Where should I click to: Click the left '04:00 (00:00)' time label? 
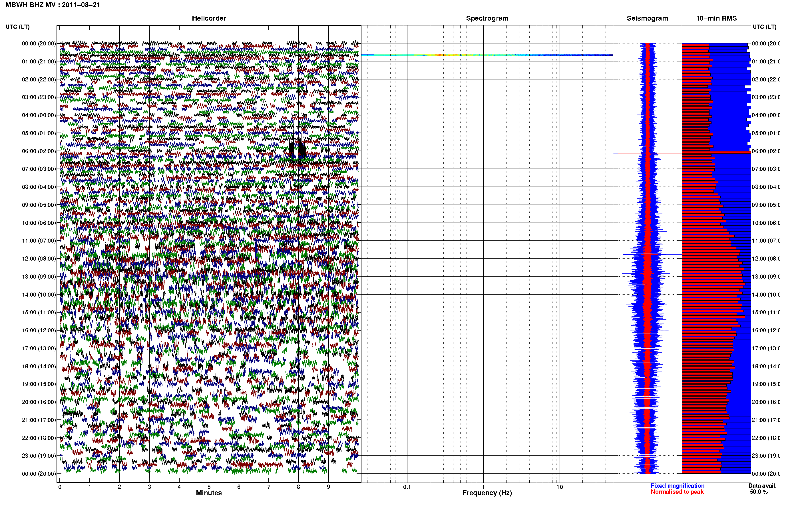tap(39, 115)
